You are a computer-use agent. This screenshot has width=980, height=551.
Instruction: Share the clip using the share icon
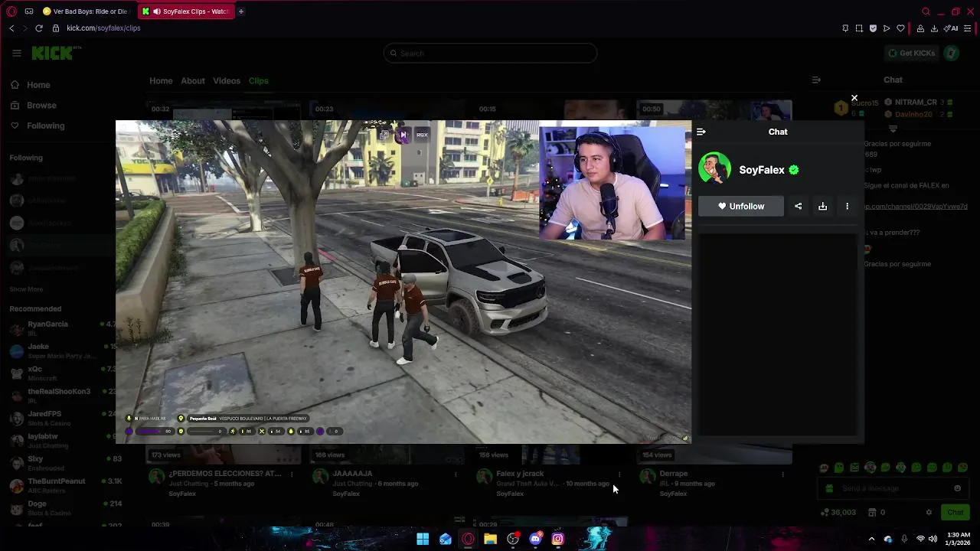pos(798,206)
